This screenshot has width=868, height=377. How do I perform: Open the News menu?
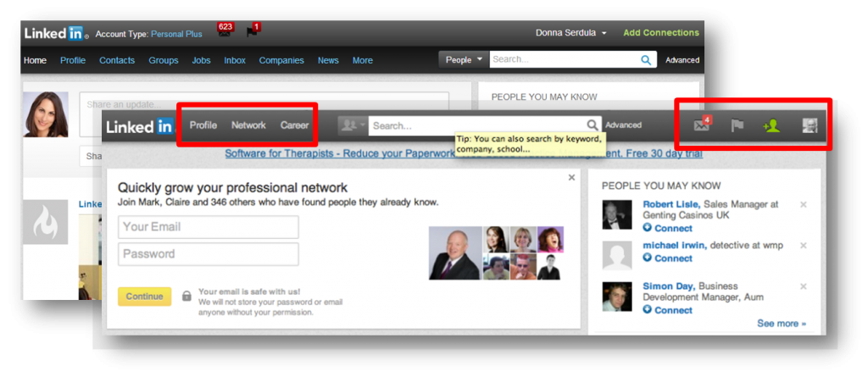coord(328,60)
